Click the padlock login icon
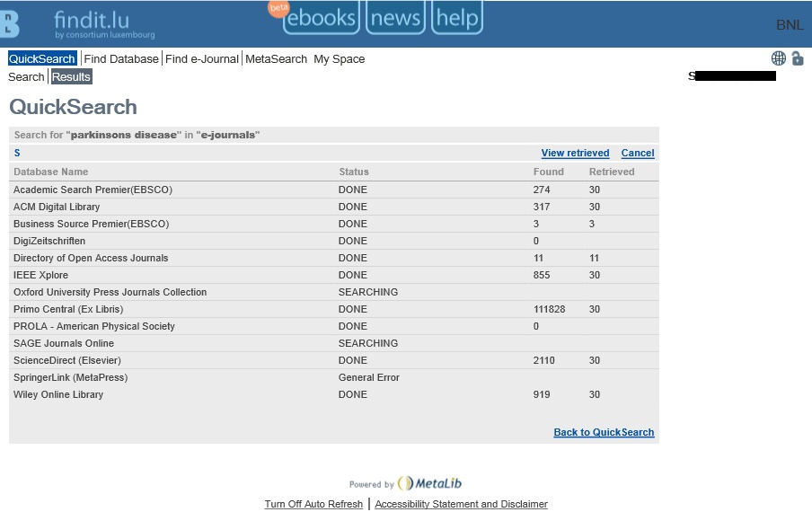The image size is (812, 512). pyautogui.click(x=798, y=58)
